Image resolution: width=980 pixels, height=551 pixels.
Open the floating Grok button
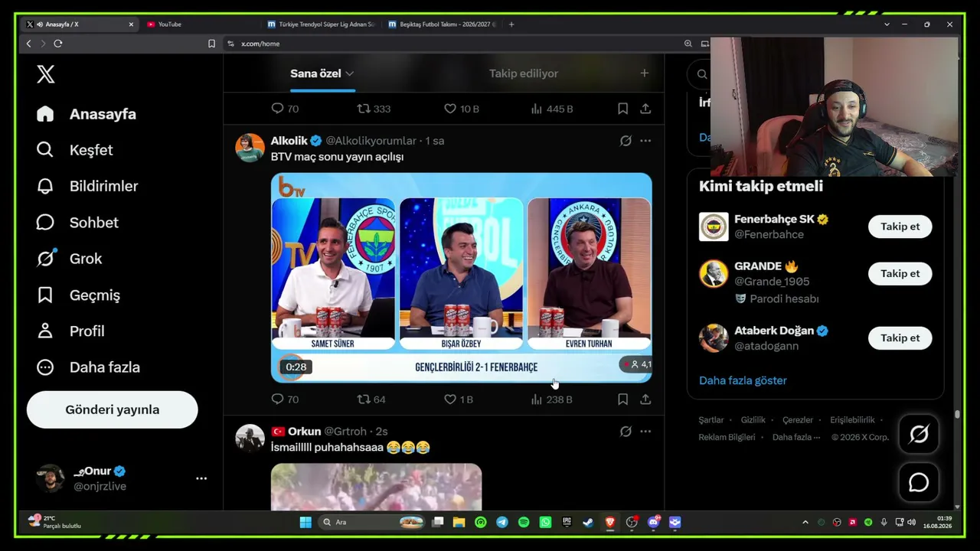919,434
